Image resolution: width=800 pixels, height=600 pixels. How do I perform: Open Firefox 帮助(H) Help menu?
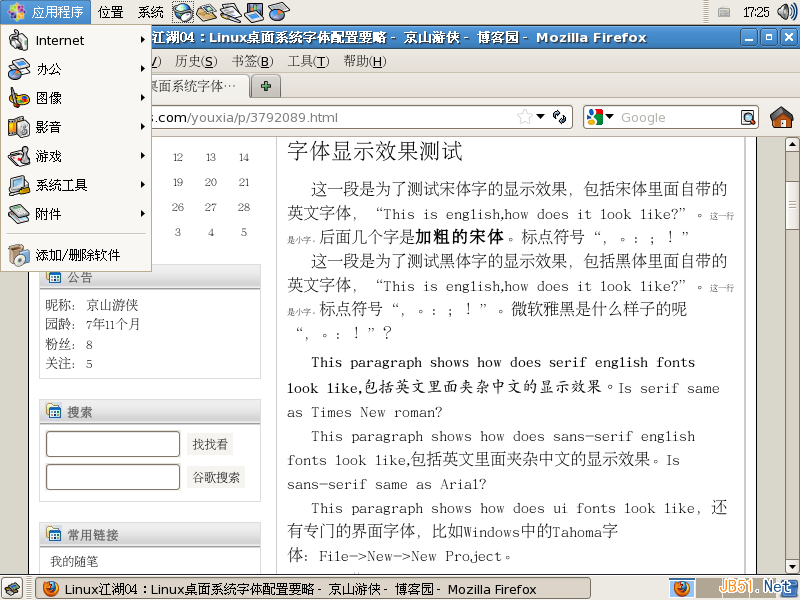click(x=365, y=62)
